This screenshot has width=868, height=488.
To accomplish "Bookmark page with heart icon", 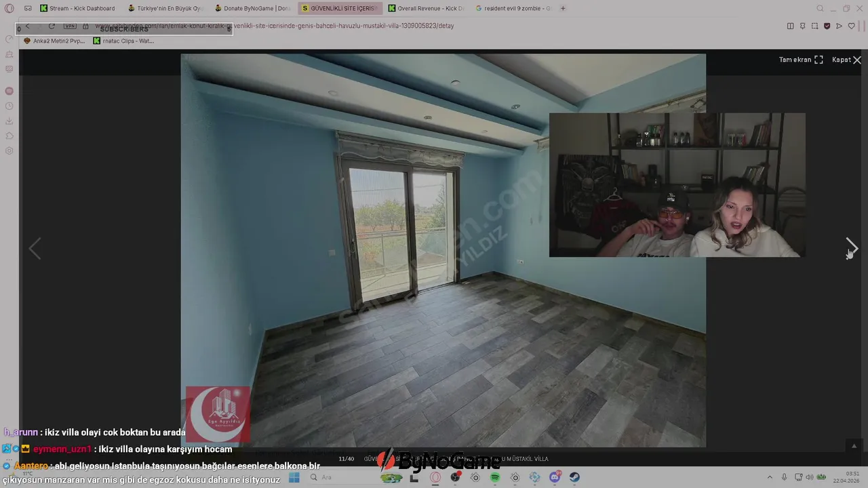I will [x=852, y=26].
